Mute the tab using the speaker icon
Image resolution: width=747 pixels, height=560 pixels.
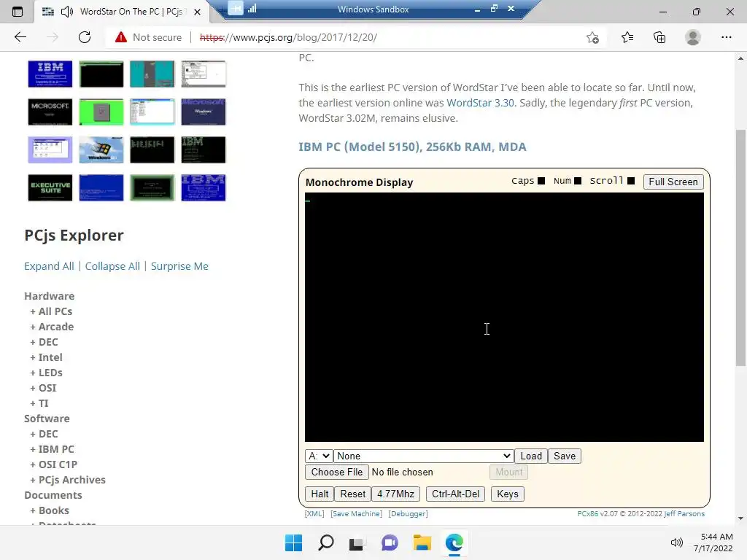tap(67, 12)
